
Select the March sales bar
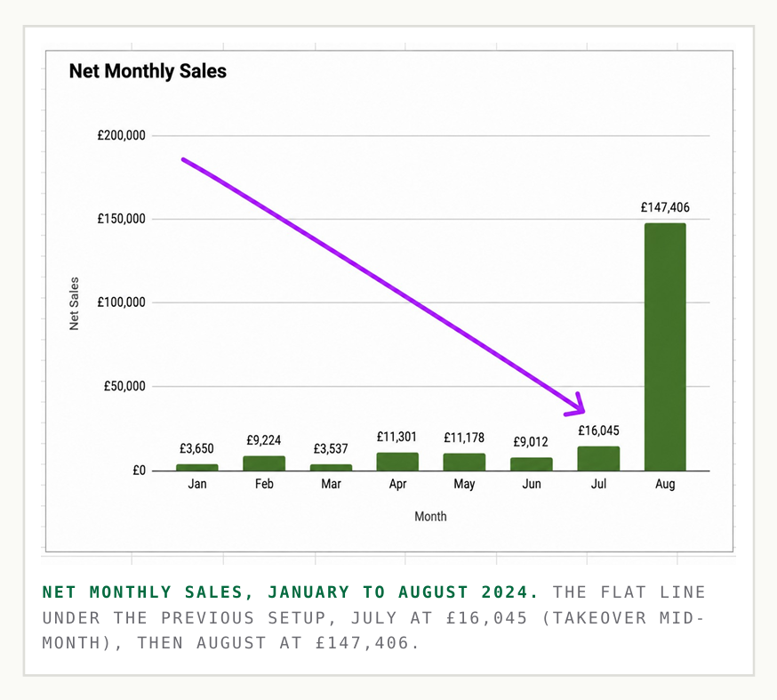click(x=331, y=468)
